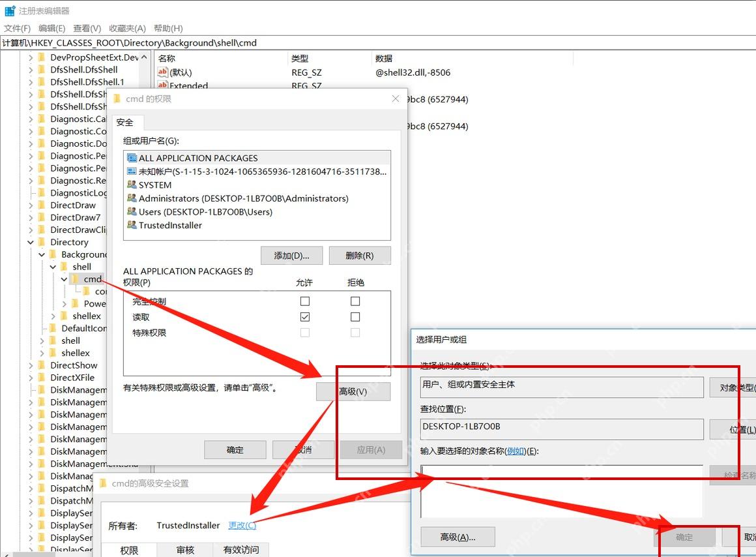Click the (默认) string value icon
The height and width of the screenshot is (557, 756).
pyautogui.click(x=162, y=72)
